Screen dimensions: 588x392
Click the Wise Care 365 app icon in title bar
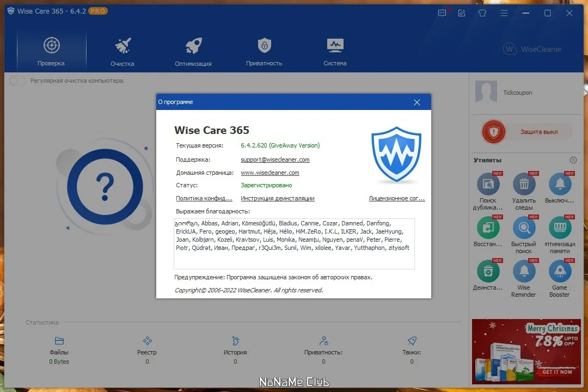coord(11,11)
